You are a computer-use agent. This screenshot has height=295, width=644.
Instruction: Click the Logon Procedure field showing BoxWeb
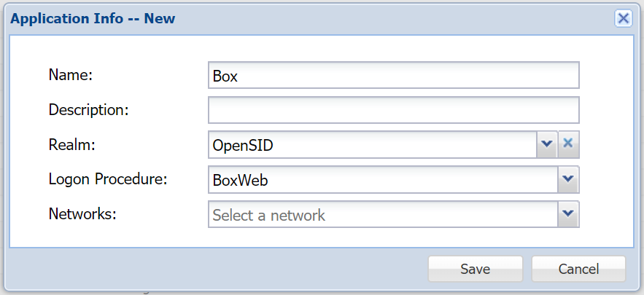pyautogui.click(x=382, y=179)
